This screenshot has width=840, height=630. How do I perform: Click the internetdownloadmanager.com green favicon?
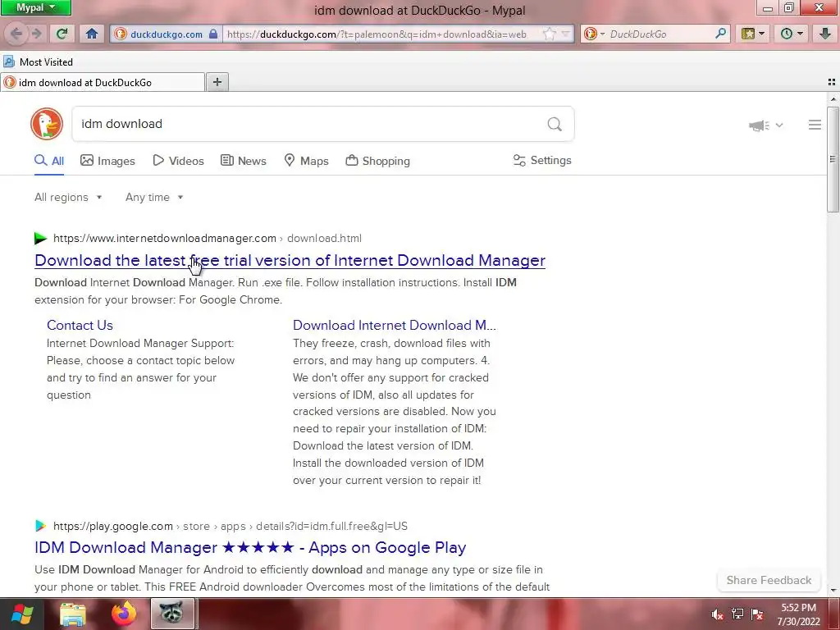(41, 238)
